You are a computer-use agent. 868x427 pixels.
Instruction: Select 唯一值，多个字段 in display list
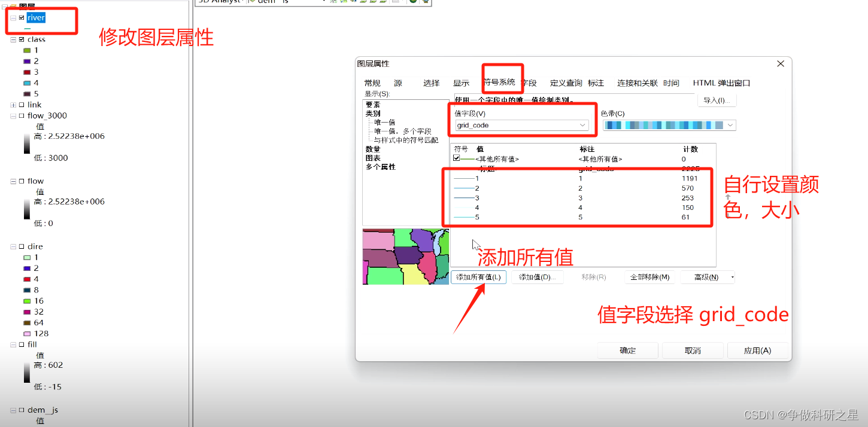[x=402, y=131]
